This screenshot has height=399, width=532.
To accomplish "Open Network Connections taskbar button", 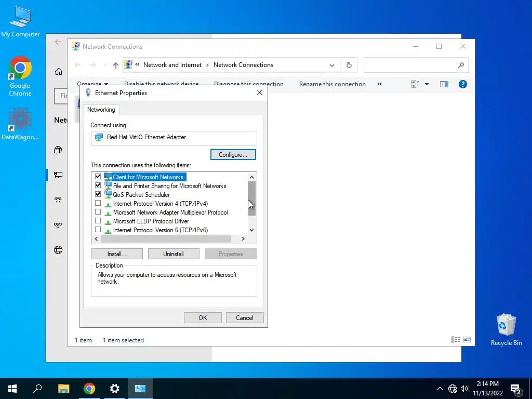I will [140, 389].
